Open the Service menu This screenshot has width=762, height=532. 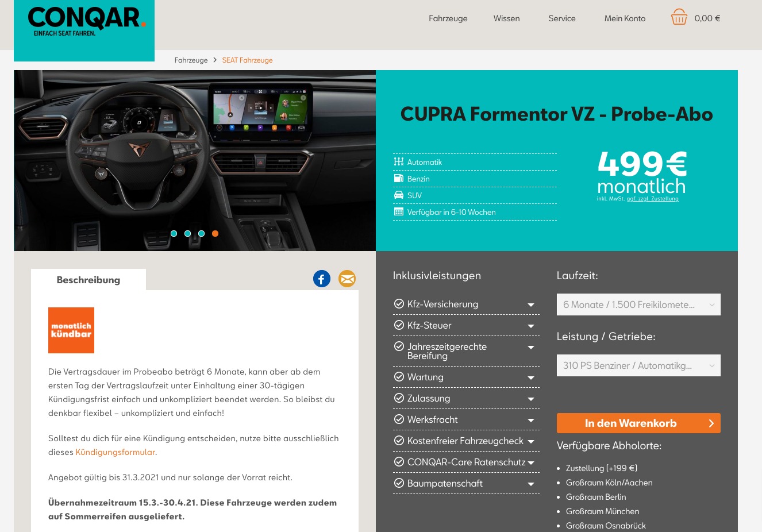562,18
